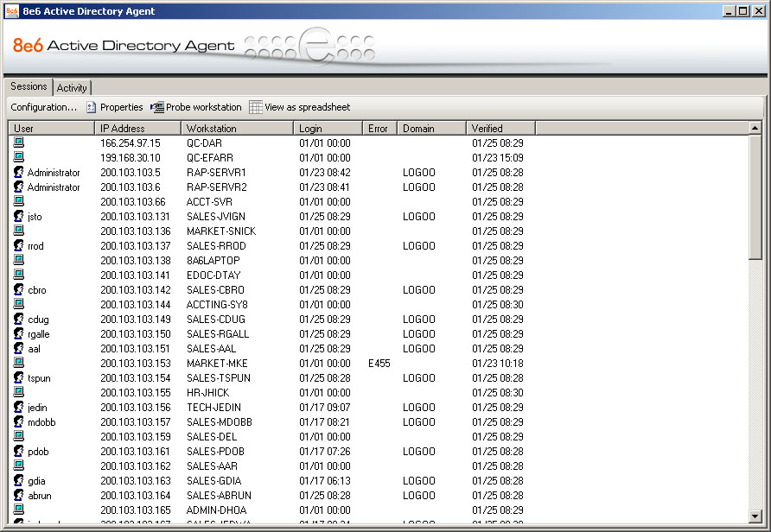Image resolution: width=771 pixels, height=532 pixels.
Task: Click workstation name TECH-JEDIN
Action: [x=213, y=408]
